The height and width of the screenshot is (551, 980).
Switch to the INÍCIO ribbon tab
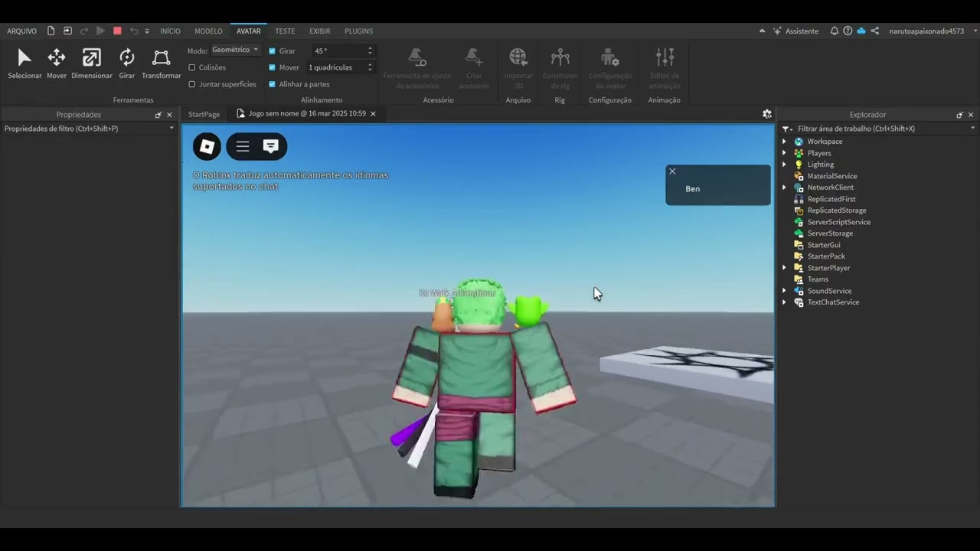(x=170, y=31)
